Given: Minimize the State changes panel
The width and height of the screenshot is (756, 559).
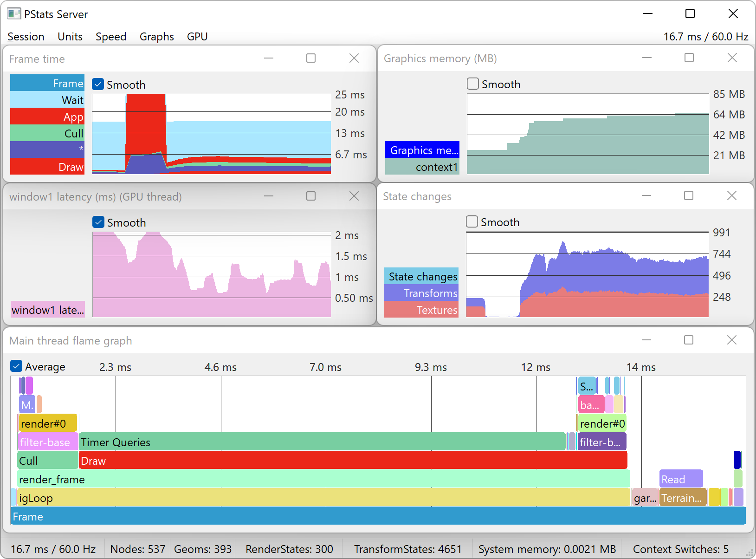Looking at the screenshot, I should click(646, 196).
